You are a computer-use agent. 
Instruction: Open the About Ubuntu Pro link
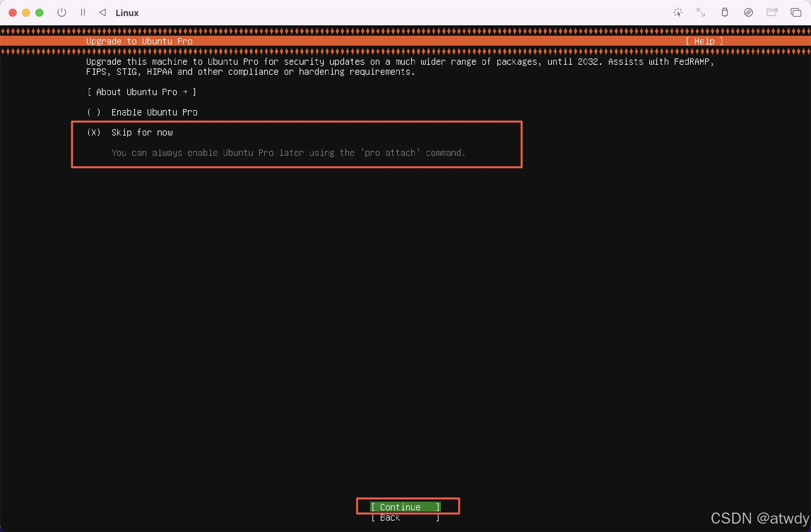[x=142, y=92]
